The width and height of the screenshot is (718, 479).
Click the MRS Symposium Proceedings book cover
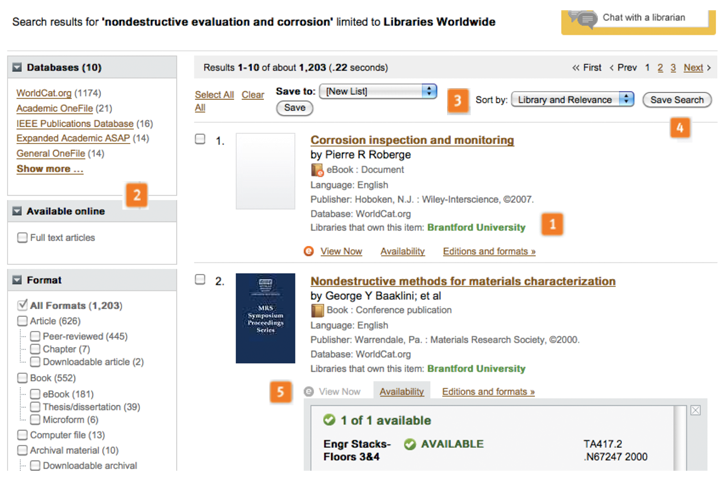click(x=265, y=318)
